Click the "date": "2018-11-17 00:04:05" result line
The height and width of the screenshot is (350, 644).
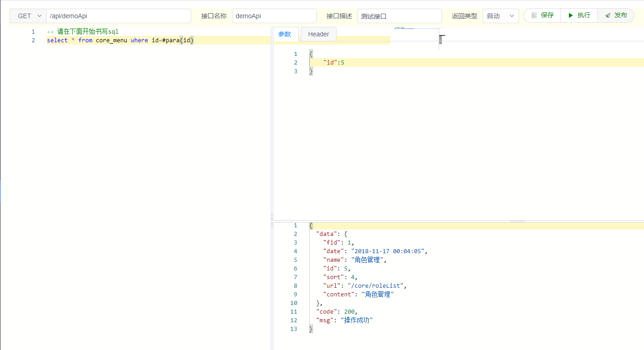(x=376, y=251)
